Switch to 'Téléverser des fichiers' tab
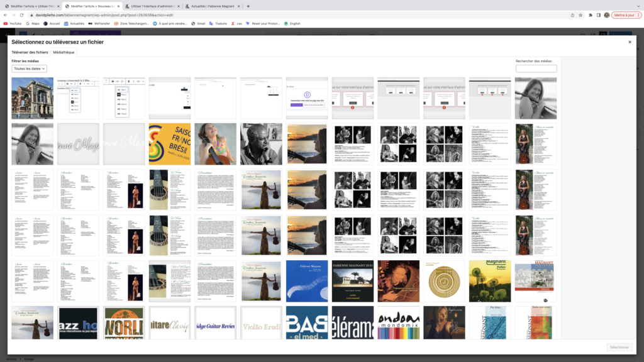Image resolution: width=644 pixels, height=362 pixels. pyautogui.click(x=30, y=52)
